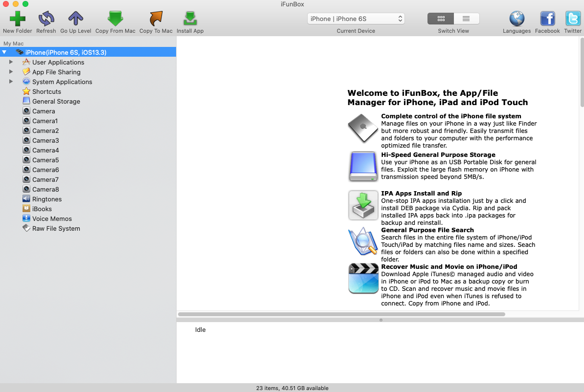The width and height of the screenshot is (584, 392).
Task: Click the Voice Memos icon
Action: (x=26, y=218)
